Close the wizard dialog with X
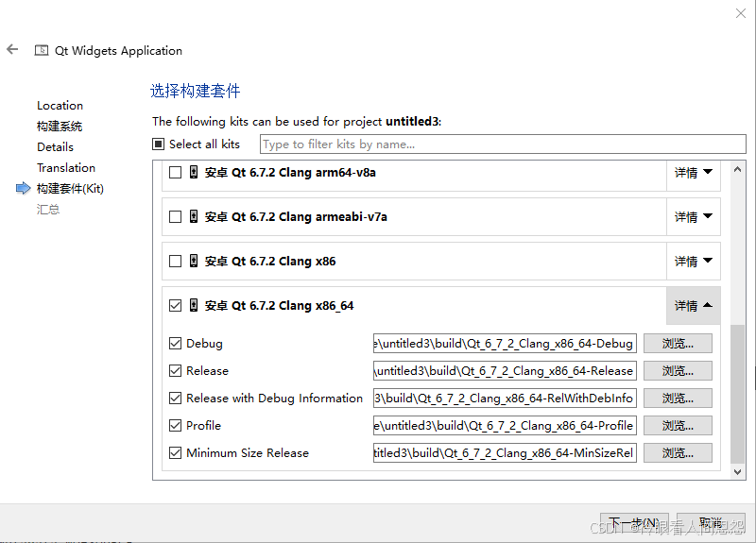This screenshot has width=756, height=543. (741, 13)
